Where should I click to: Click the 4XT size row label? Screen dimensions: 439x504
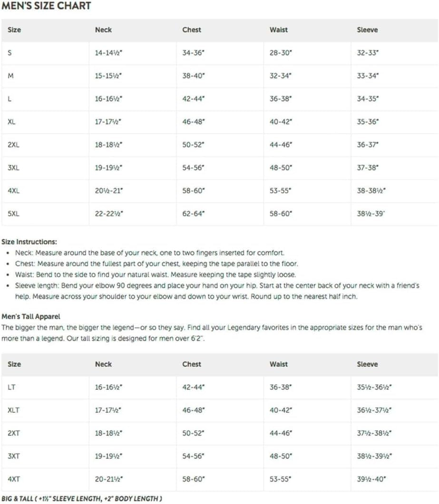(14, 479)
